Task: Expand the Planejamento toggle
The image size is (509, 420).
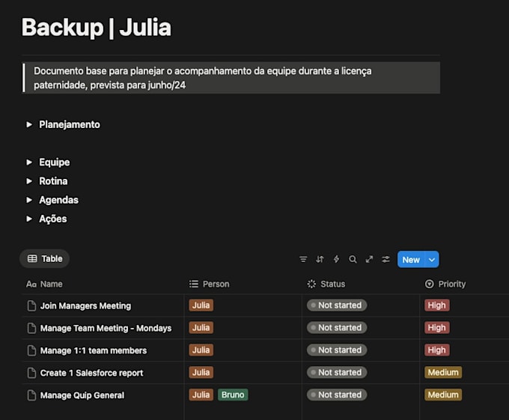Action: pos(29,124)
